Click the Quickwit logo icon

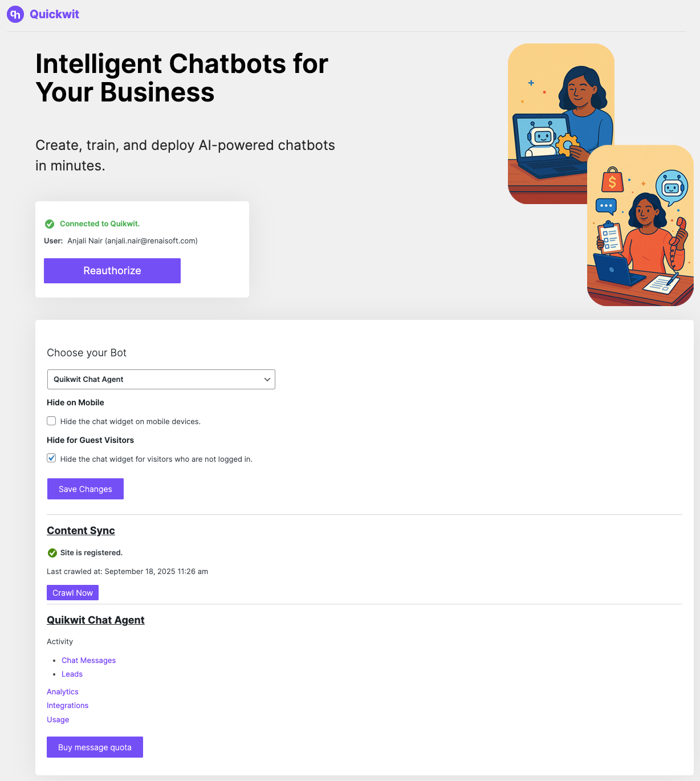tap(15, 14)
